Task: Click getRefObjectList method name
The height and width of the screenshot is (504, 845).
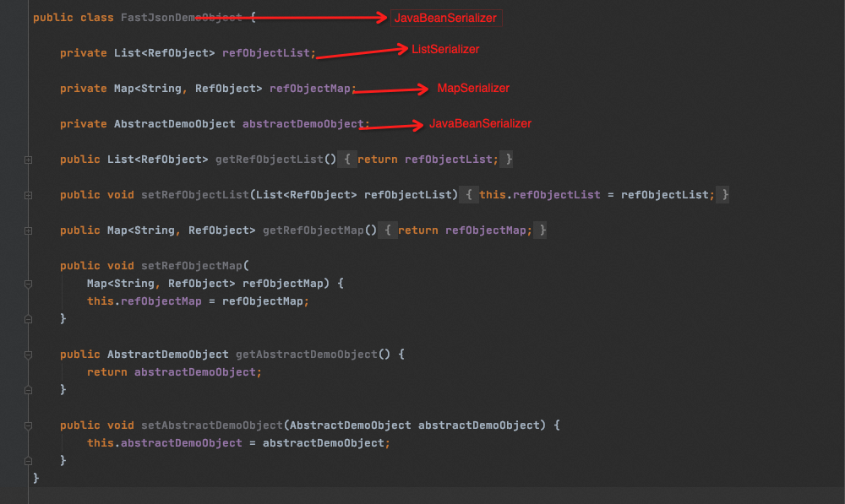Action: 269,160
